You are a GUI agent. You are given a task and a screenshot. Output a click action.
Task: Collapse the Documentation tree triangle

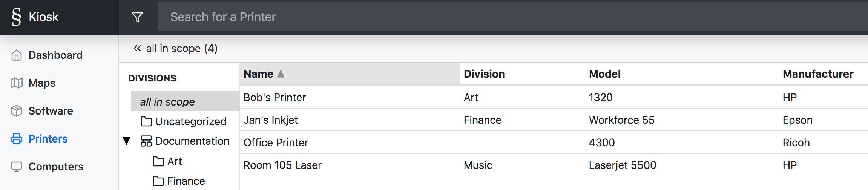coord(127,141)
